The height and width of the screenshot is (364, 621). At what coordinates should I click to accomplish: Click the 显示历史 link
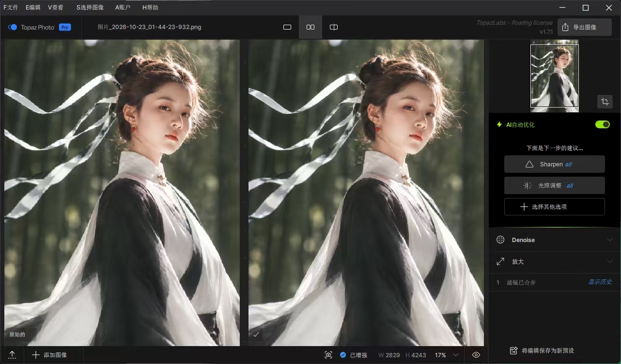pyautogui.click(x=600, y=282)
